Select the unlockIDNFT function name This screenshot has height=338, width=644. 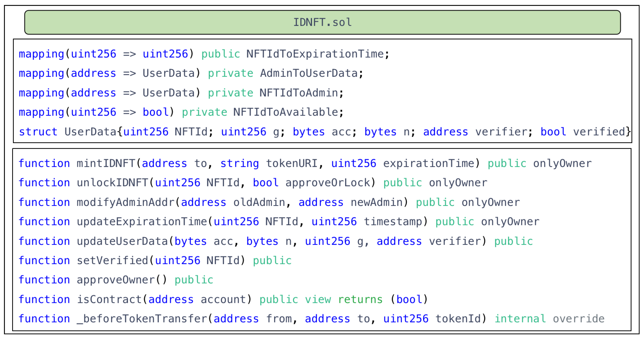(x=112, y=183)
